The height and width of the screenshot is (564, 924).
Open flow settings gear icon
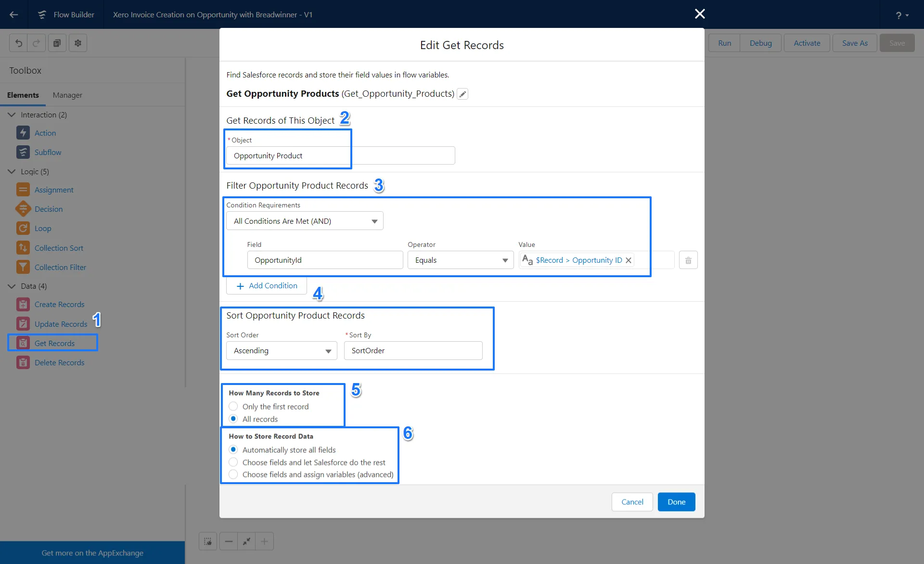78,43
